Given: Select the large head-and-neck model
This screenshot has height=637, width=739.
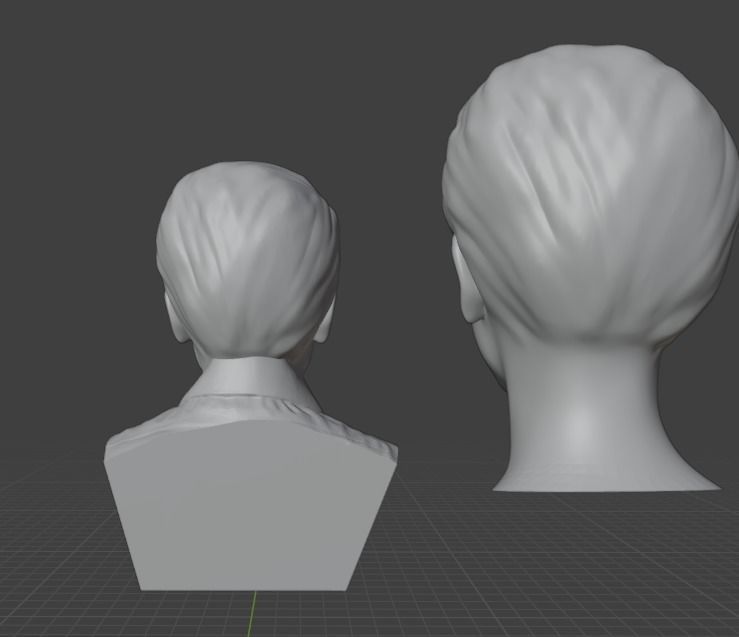Looking at the screenshot, I should (x=591, y=268).
